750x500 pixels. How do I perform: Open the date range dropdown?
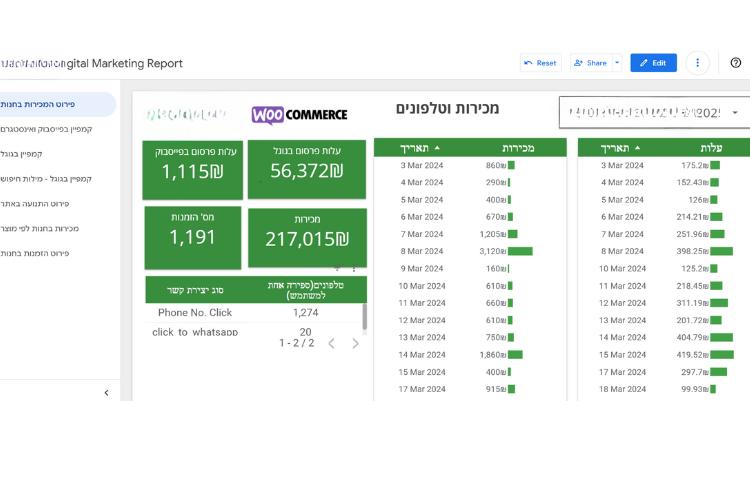(x=654, y=112)
